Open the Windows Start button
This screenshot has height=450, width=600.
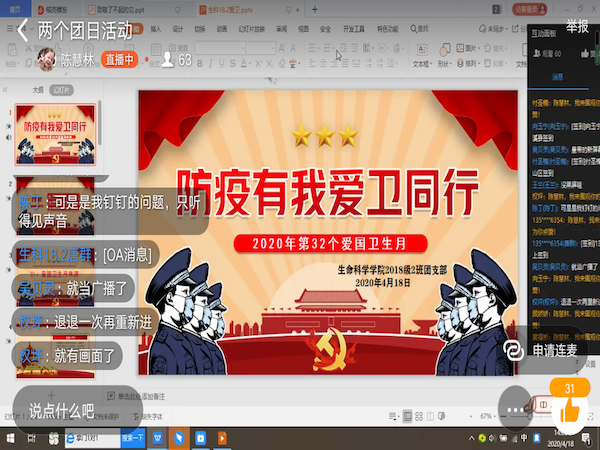pos(10,439)
